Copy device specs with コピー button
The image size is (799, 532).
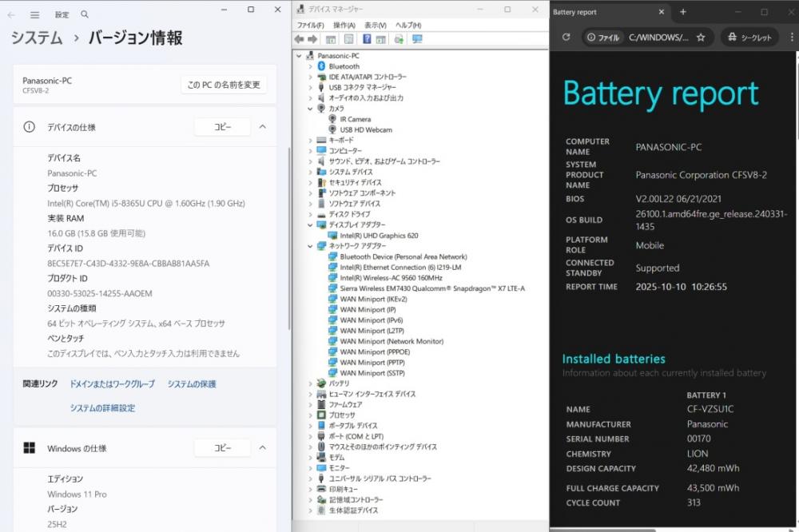pos(222,127)
